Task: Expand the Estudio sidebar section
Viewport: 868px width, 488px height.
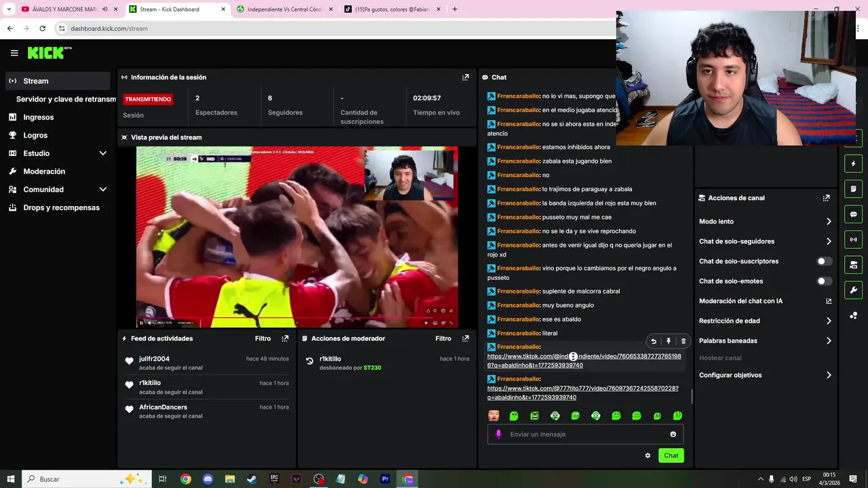Action: pos(103,153)
